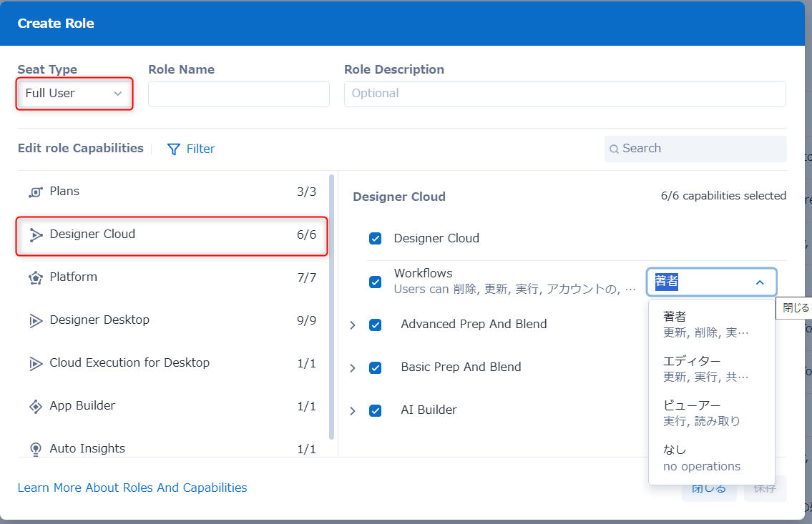Click the magnifier icon in the Search box
Viewport: 812px width, 524px height.
[x=614, y=149]
